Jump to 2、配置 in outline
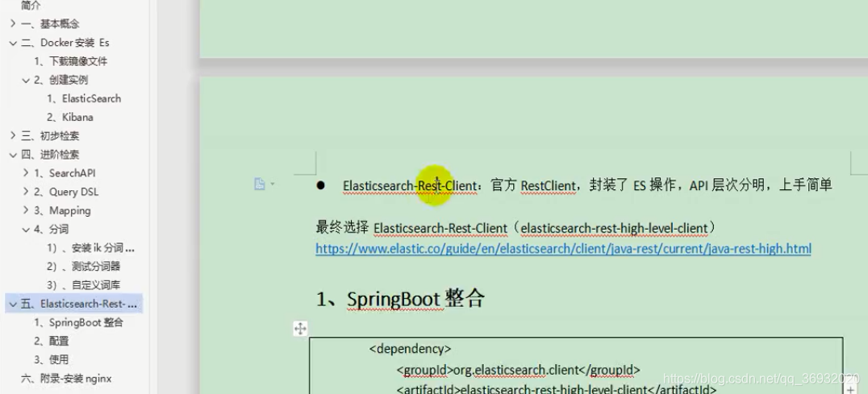 coord(51,341)
